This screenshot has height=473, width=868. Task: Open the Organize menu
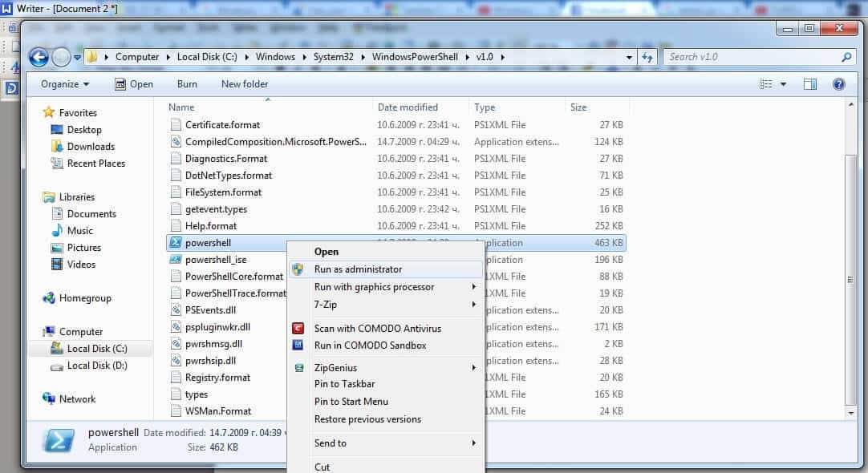click(x=65, y=84)
